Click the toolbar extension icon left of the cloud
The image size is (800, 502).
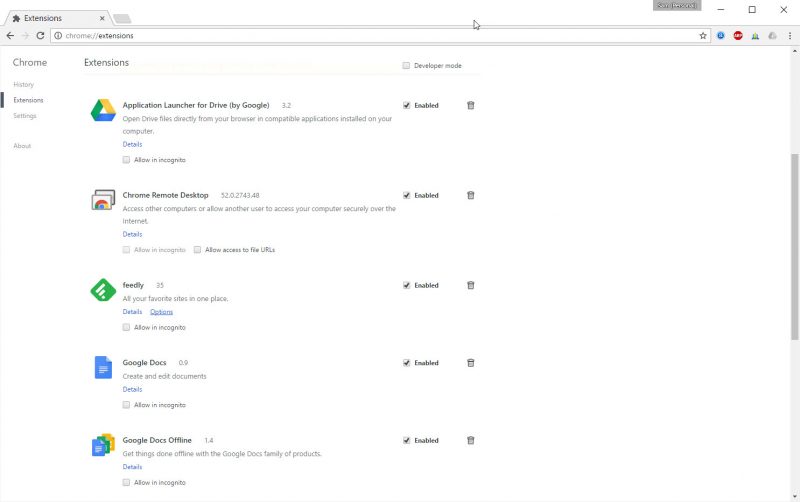755,36
